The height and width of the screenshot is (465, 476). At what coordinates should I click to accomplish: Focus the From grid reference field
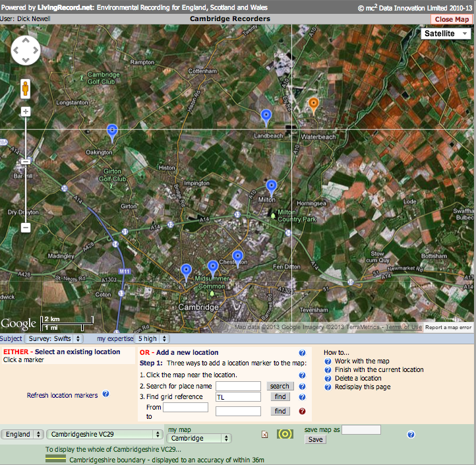coord(185,408)
